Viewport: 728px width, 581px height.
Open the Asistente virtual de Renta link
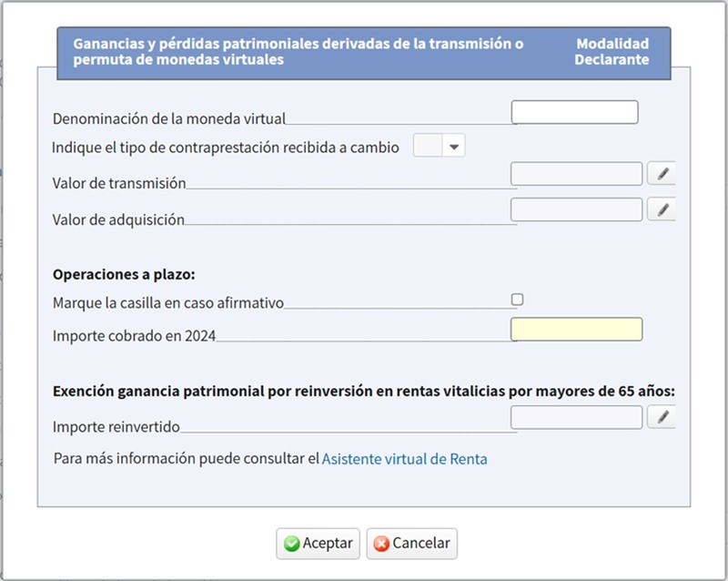[404, 459]
